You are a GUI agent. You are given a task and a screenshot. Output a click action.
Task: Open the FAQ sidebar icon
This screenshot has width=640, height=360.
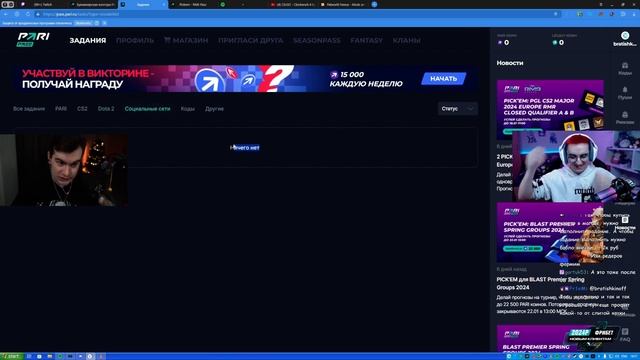click(x=625, y=335)
